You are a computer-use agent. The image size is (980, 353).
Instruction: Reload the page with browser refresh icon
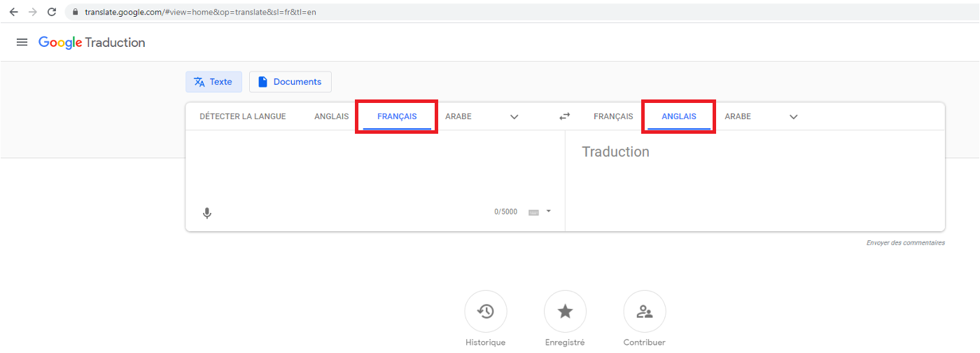[51, 12]
